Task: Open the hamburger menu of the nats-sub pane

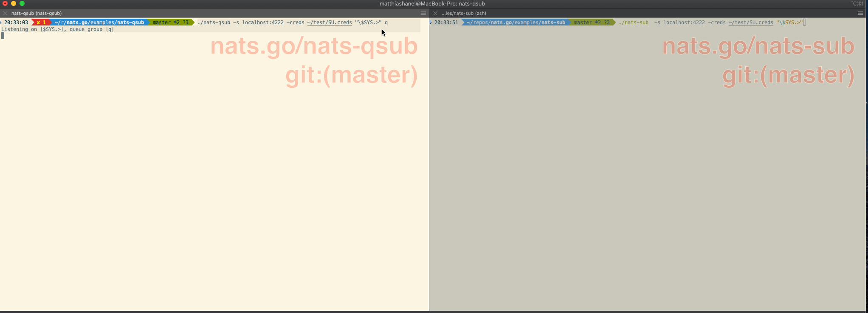Action: point(860,13)
